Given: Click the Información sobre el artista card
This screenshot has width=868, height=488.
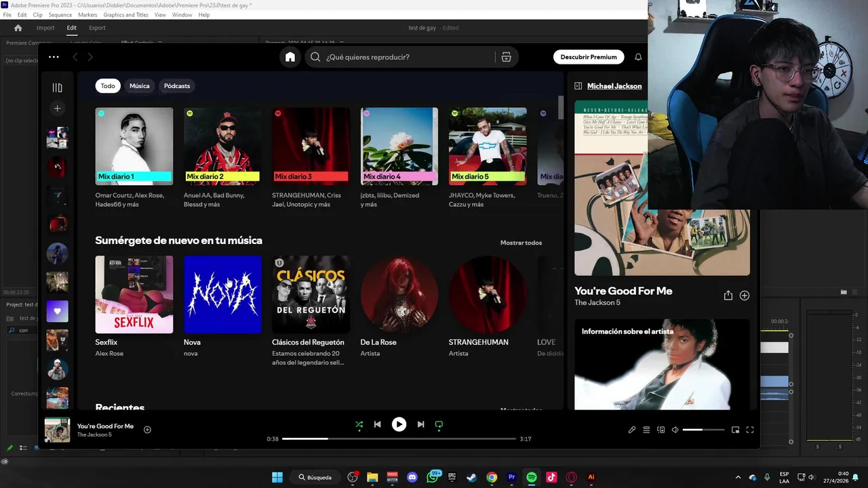Looking at the screenshot, I should (662, 364).
